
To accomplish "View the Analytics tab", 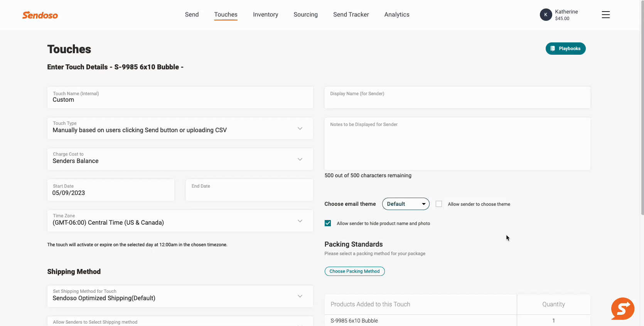I will tap(397, 15).
